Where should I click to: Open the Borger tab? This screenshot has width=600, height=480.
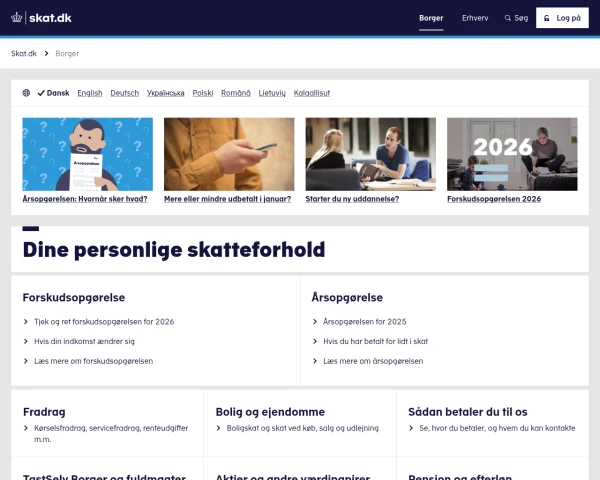(x=431, y=18)
